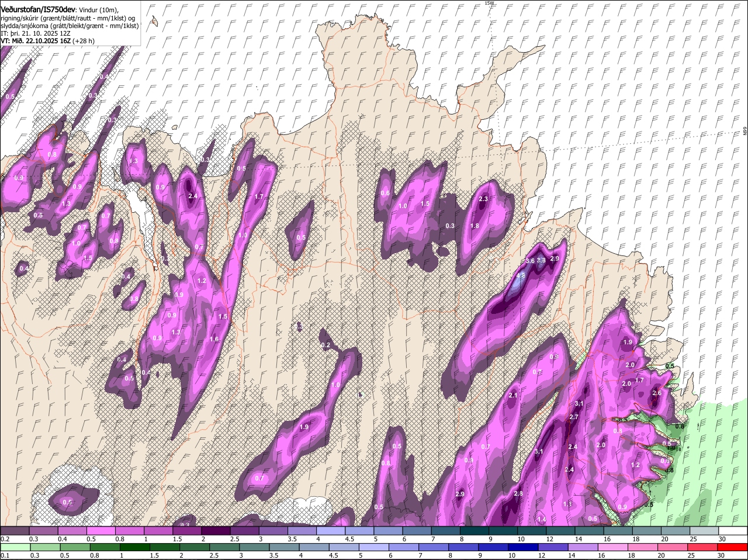Screen dimensions: 748x560
Task: Click the light lavender 4 swatch in the purple legend
Action: [331, 531]
